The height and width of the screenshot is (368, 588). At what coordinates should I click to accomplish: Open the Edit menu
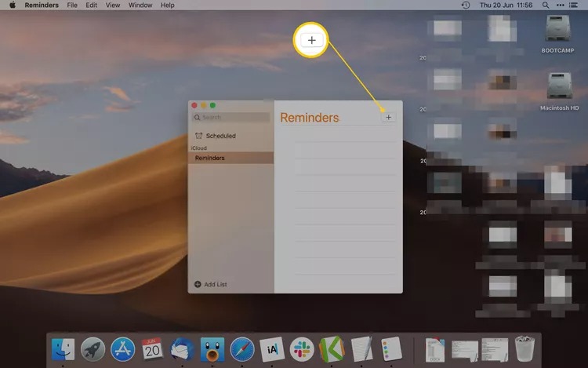coord(91,5)
